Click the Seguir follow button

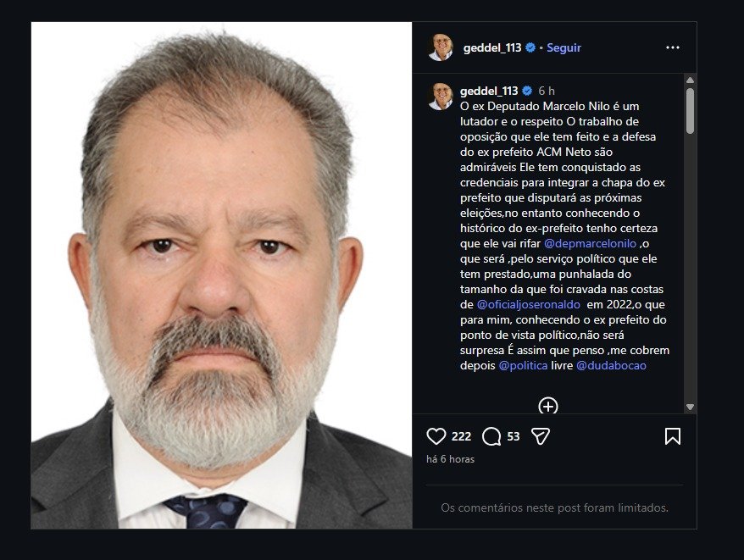pyautogui.click(x=564, y=48)
